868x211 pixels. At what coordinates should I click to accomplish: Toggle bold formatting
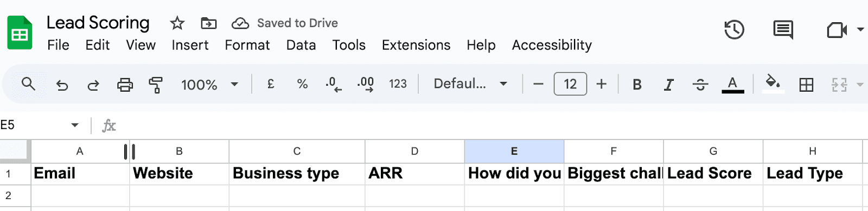[637, 85]
